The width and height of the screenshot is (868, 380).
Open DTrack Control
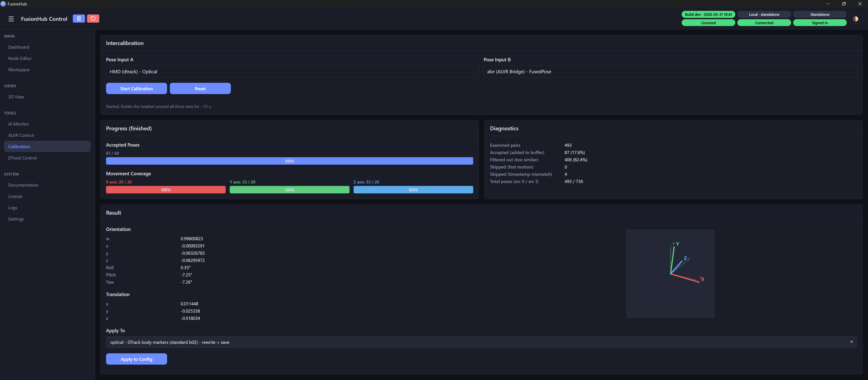point(47,158)
